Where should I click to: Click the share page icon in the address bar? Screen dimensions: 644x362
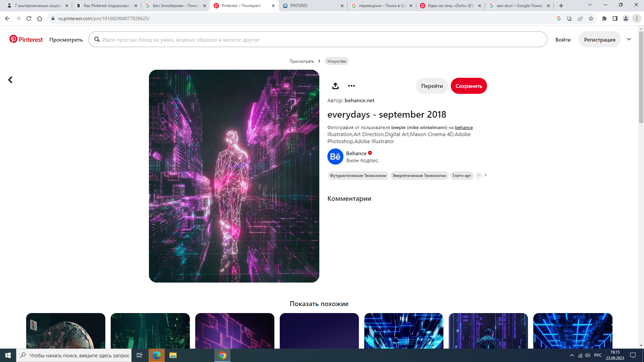(x=580, y=18)
